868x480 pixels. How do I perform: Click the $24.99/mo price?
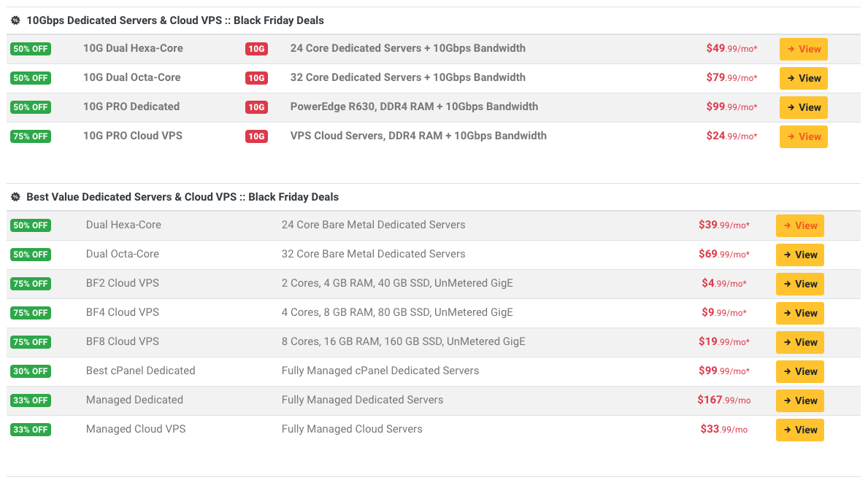(731, 136)
